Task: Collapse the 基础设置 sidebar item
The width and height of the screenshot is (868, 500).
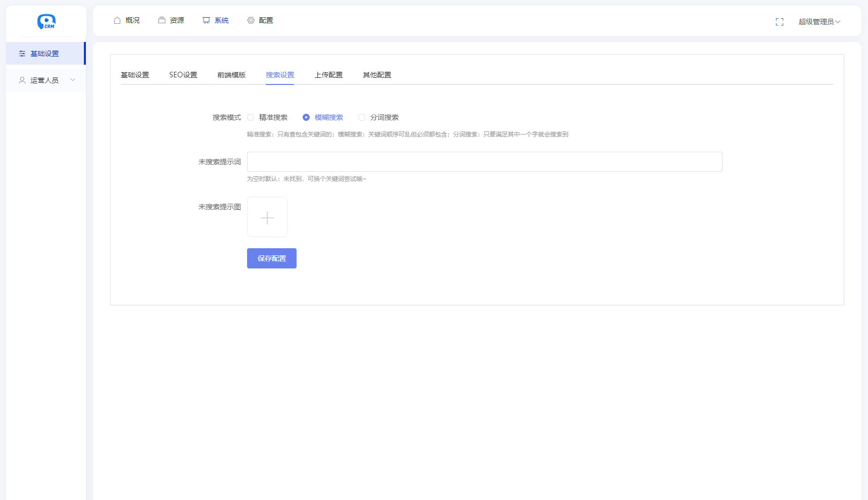Action: click(45, 53)
